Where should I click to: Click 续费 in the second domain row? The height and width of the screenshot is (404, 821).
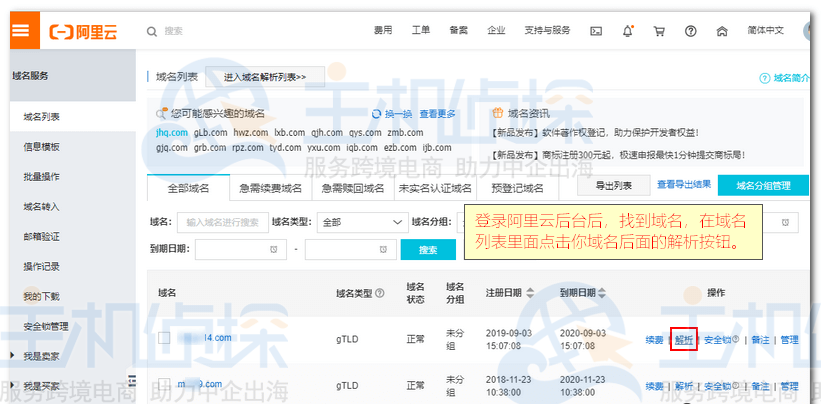(x=654, y=386)
